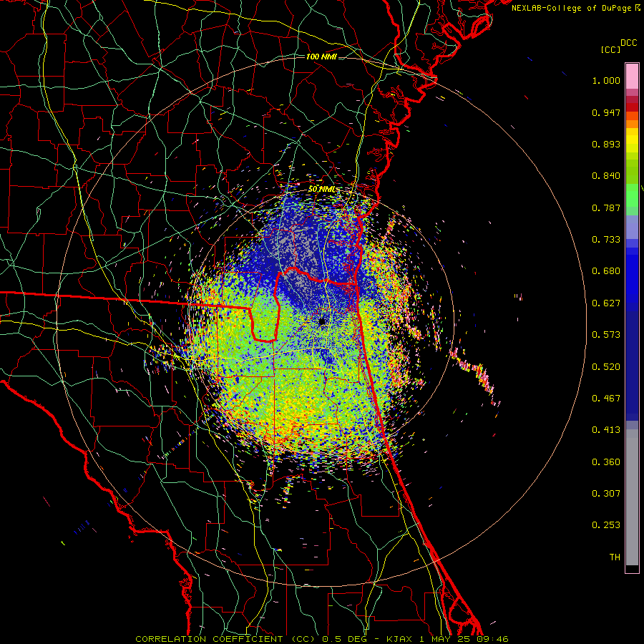Select the 0.307 scale value

(x=606, y=493)
